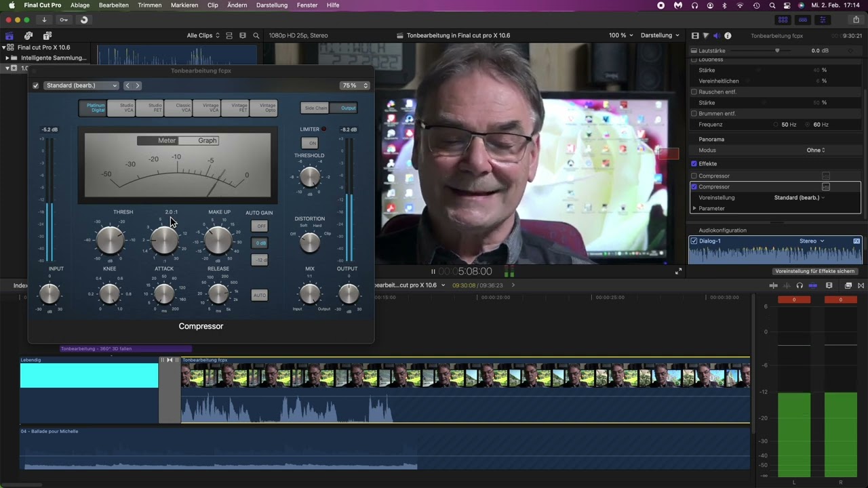Open the Bearbeiten menu

tap(114, 5)
